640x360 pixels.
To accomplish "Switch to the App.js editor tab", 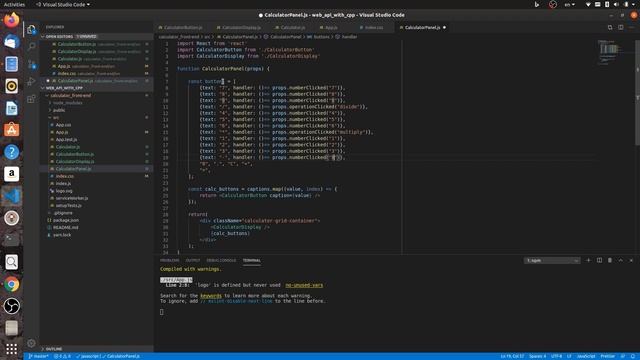I will (x=331, y=27).
